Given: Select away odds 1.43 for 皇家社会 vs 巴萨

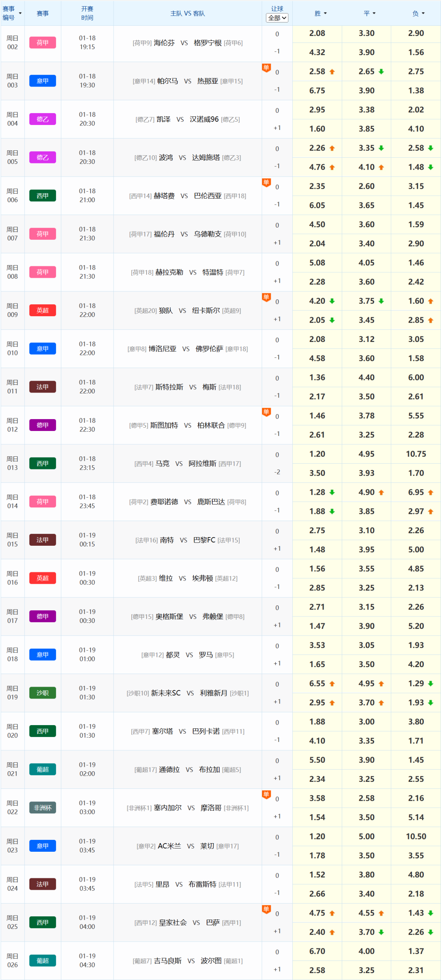Looking at the screenshot, I should (x=416, y=913).
